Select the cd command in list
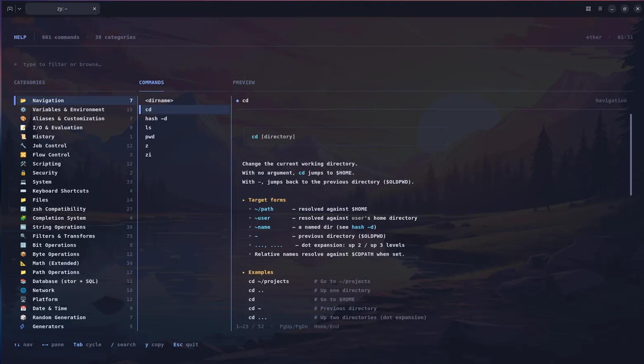The height and width of the screenshot is (364, 644). point(184,109)
